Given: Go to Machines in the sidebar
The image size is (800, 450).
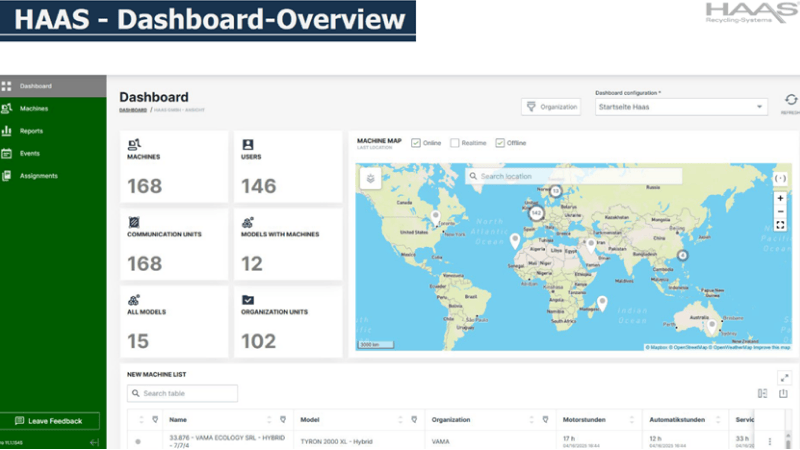Looking at the screenshot, I should 33,108.
